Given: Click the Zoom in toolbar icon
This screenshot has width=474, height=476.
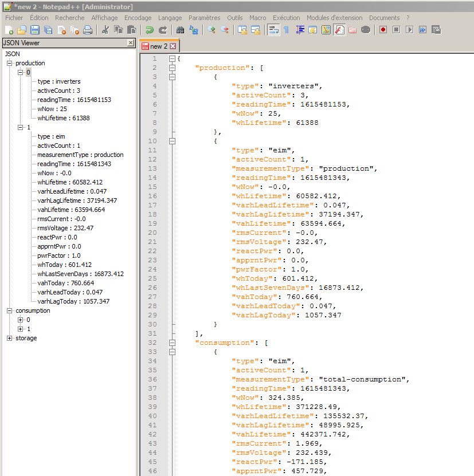Looking at the screenshot, I should click(x=212, y=30).
